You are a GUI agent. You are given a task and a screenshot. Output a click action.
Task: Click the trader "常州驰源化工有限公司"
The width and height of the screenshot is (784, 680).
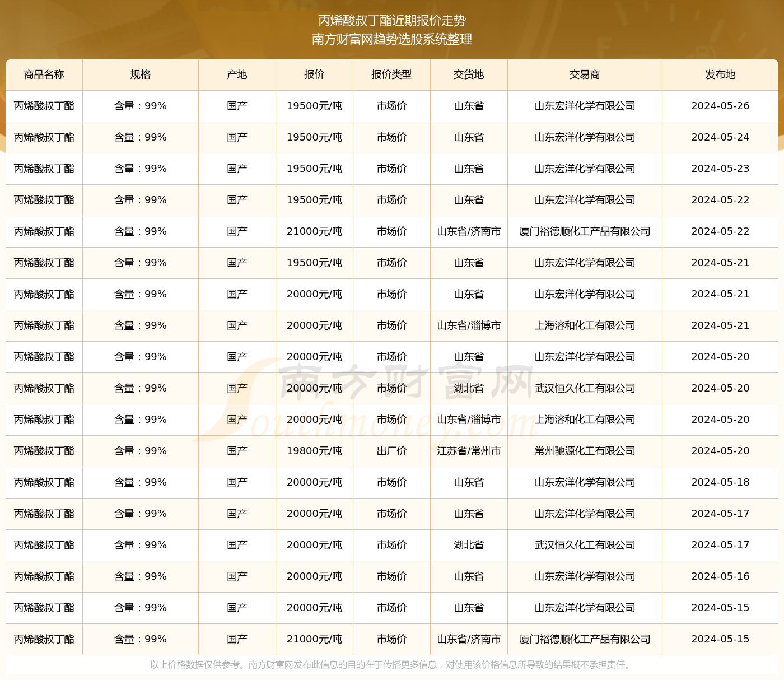point(585,451)
